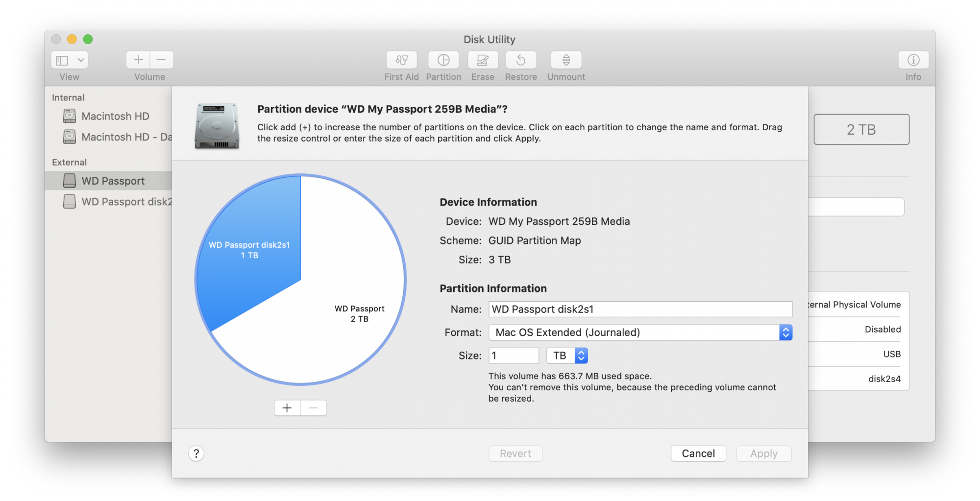Click the remove Volume minus button in toolbar
This screenshot has height=501, width=980.
[x=162, y=60]
